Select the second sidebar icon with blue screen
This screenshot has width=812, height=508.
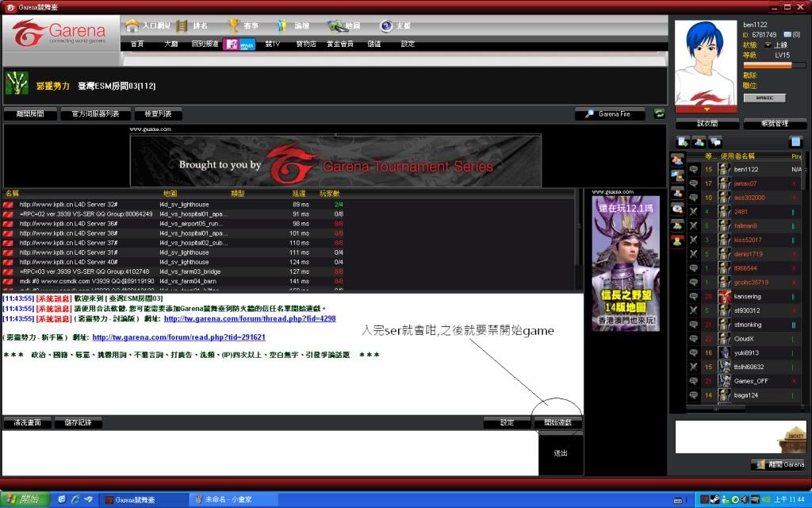click(677, 176)
